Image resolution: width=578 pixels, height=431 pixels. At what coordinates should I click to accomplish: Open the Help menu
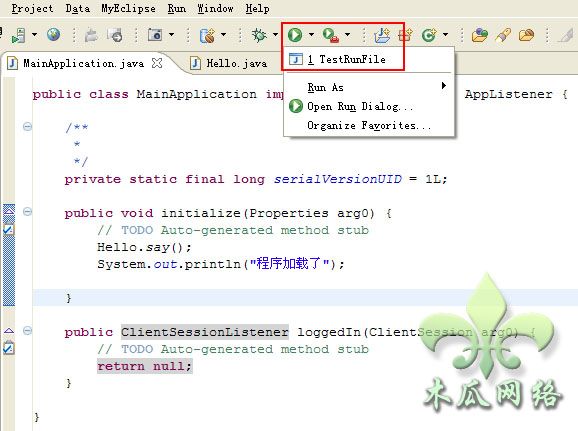[258, 8]
